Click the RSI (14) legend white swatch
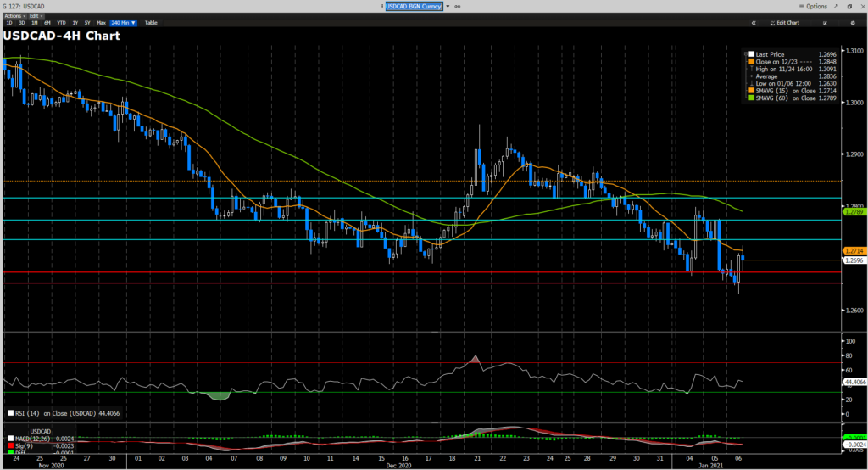 [11, 413]
